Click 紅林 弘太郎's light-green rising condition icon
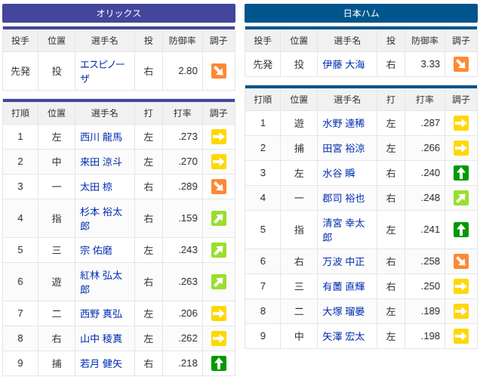 pos(219,282)
